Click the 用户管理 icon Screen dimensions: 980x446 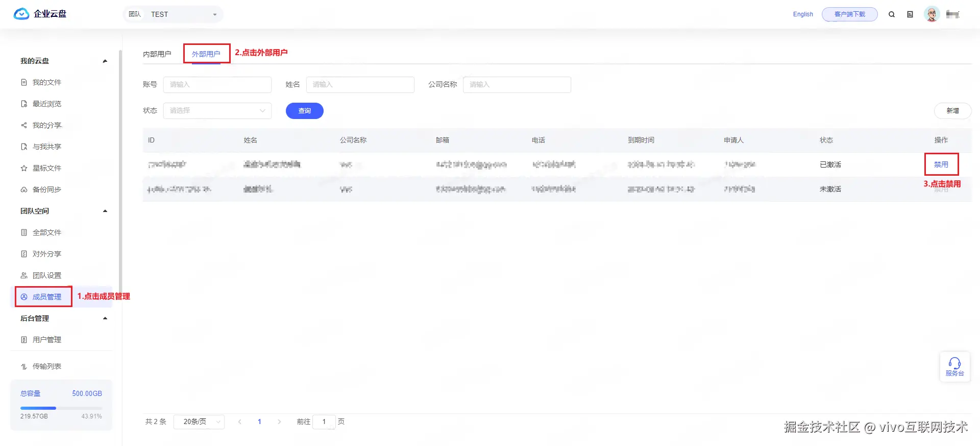[24, 340]
